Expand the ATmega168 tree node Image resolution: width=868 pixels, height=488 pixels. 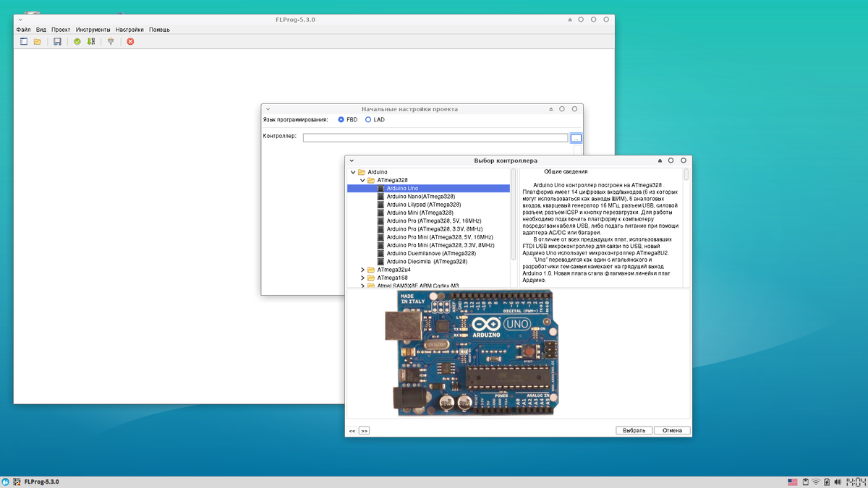(362, 278)
